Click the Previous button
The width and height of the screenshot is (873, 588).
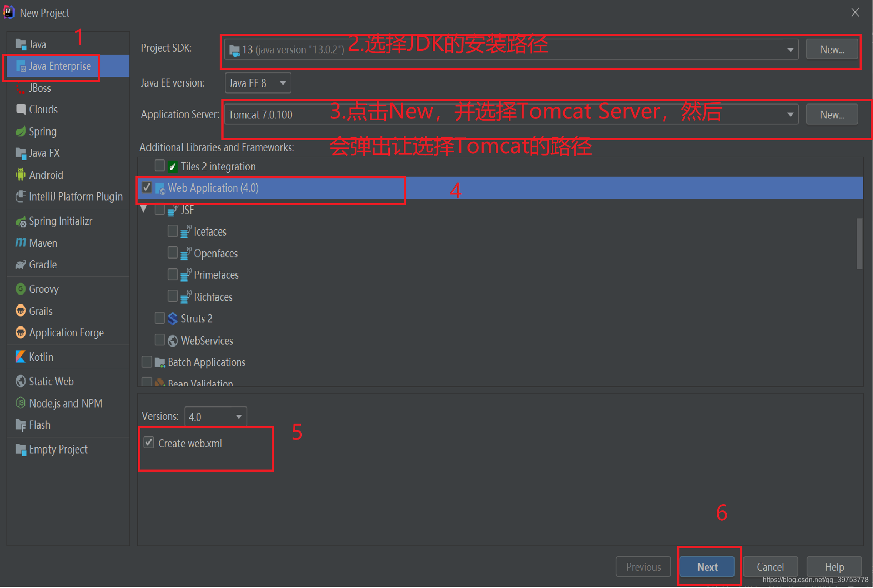click(x=643, y=567)
